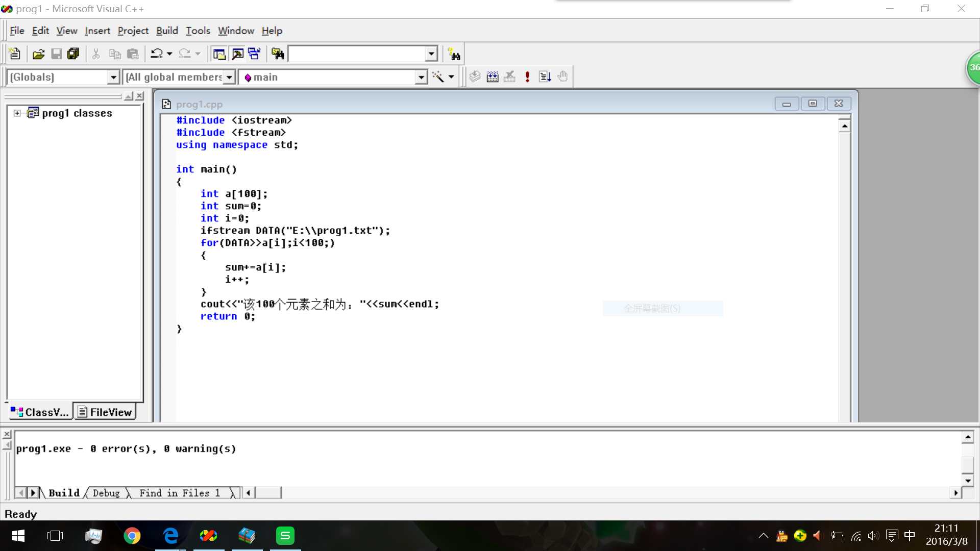
Task: Click the Redo arrow icon
Action: (x=185, y=54)
